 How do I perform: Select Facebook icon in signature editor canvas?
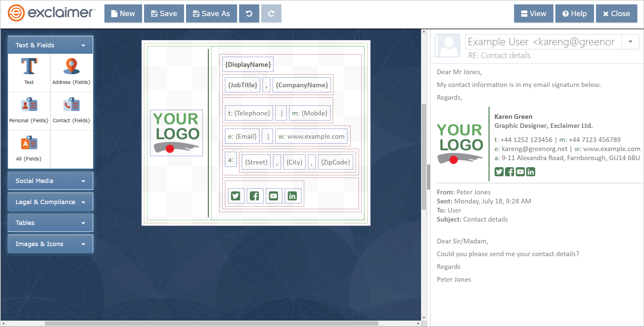tap(255, 196)
